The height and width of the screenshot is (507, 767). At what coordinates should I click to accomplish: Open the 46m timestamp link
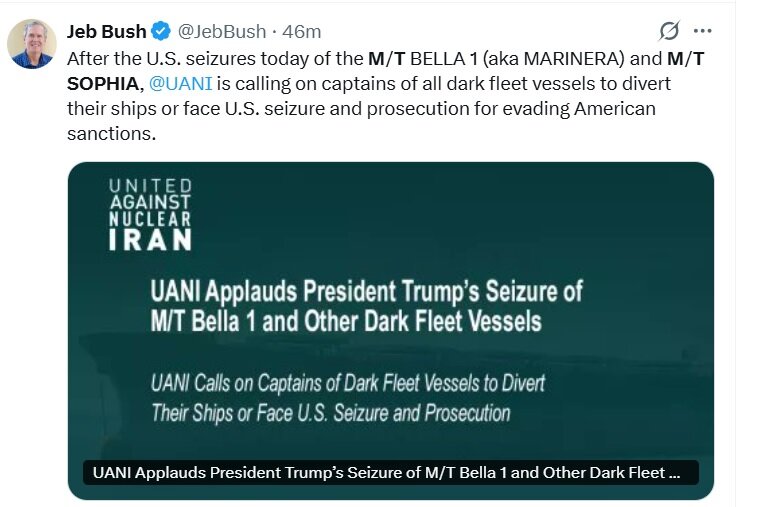tap(301, 31)
